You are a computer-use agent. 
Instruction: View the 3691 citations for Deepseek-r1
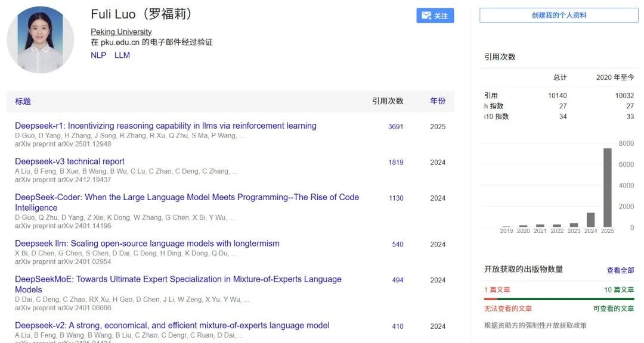tap(395, 127)
